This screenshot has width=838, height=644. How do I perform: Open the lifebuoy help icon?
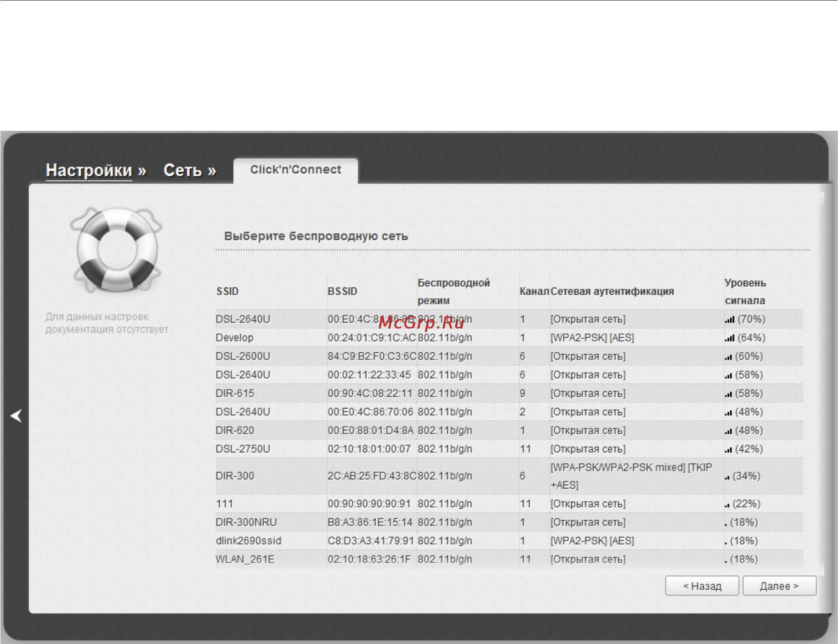coord(116,249)
